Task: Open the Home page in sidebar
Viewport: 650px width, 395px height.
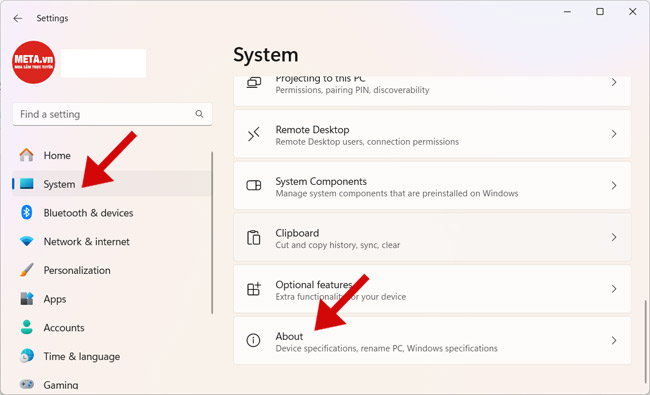Action: pyautogui.click(x=112, y=155)
